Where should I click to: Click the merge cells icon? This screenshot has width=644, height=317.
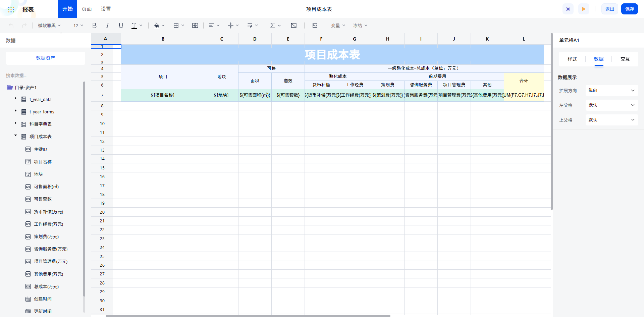pyautogui.click(x=195, y=25)
